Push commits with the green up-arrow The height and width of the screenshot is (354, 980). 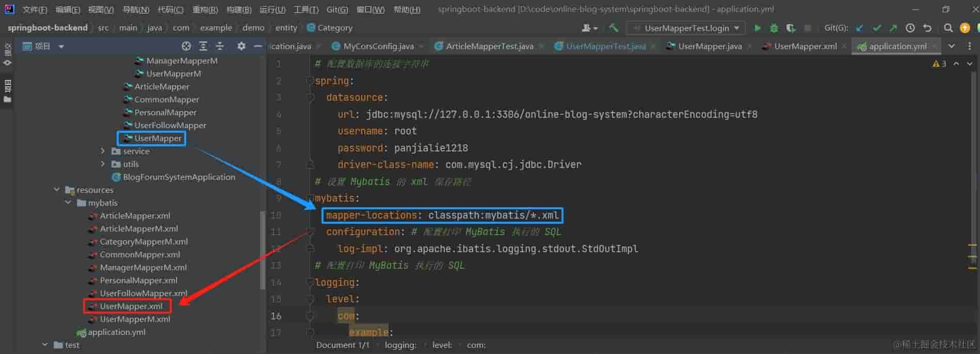click(x=893, y=28)
